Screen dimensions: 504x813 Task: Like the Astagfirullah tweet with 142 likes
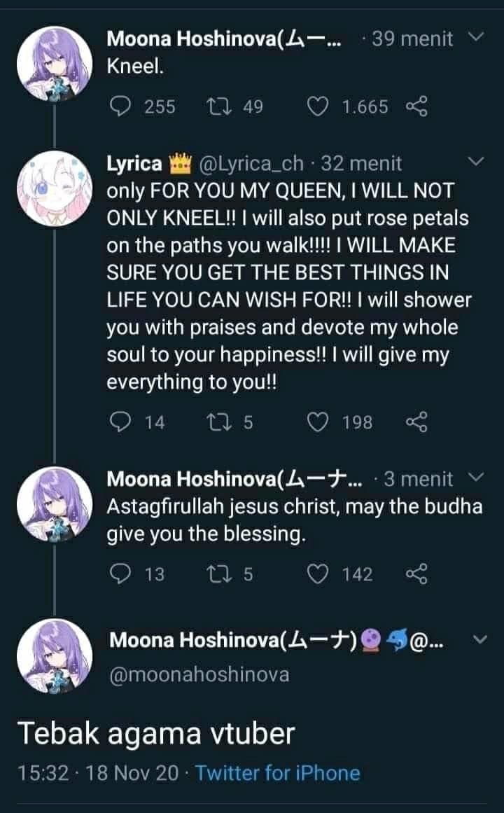318,574
